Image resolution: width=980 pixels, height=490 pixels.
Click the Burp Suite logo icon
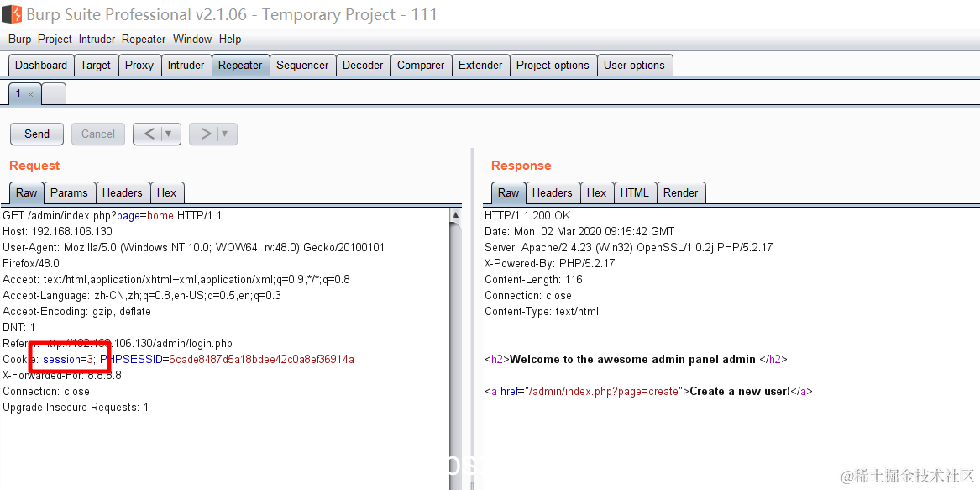point(11,13)
